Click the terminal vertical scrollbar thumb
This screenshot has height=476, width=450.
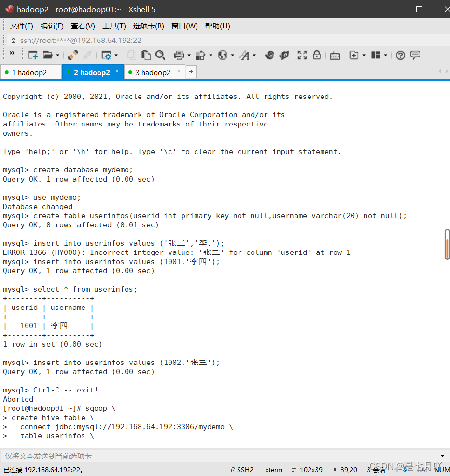coord(447,244)
